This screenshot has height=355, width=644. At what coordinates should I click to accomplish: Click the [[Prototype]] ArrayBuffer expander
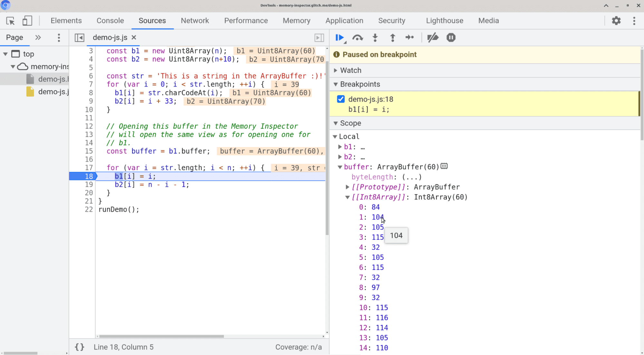[x=347, y=187]
